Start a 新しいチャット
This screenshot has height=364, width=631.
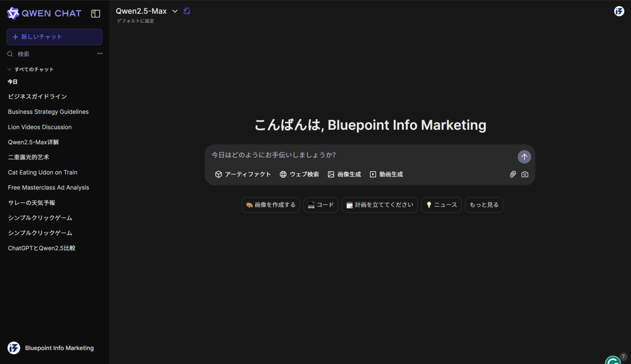(55, 37)
